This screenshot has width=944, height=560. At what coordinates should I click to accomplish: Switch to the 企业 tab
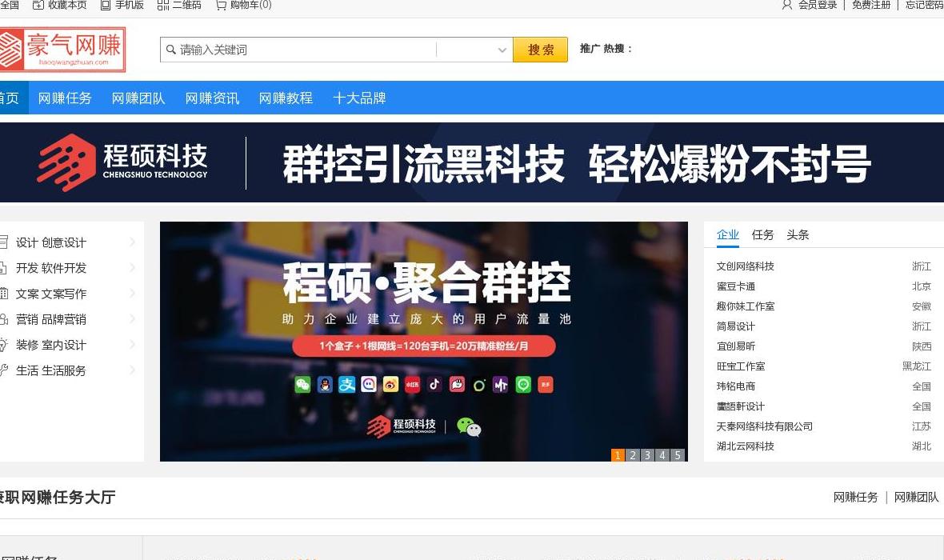[x=728, y=235]
